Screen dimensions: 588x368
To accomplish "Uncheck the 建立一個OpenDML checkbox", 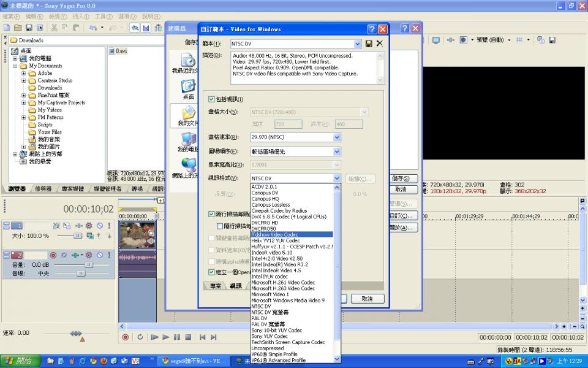I will point(212,272).
